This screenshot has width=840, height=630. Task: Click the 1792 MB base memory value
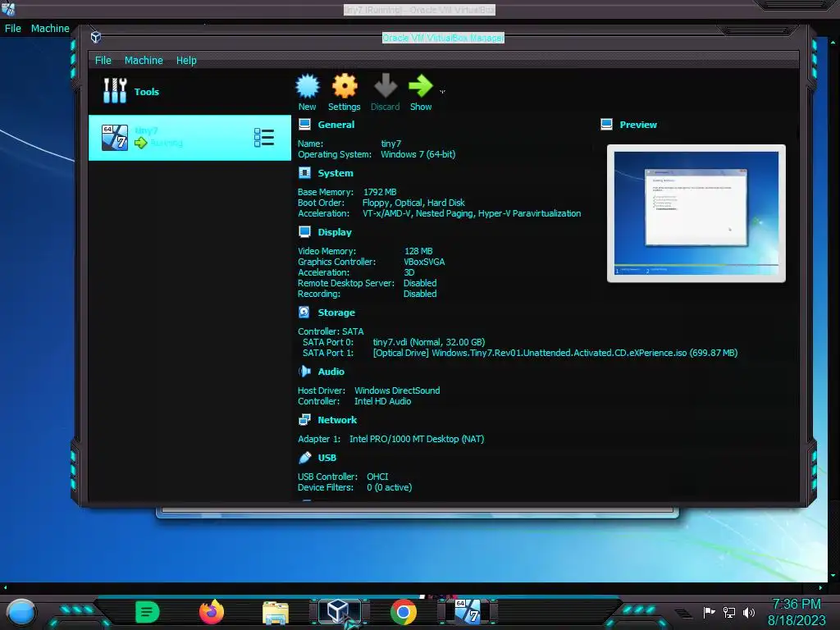click(x=380, y=192)
